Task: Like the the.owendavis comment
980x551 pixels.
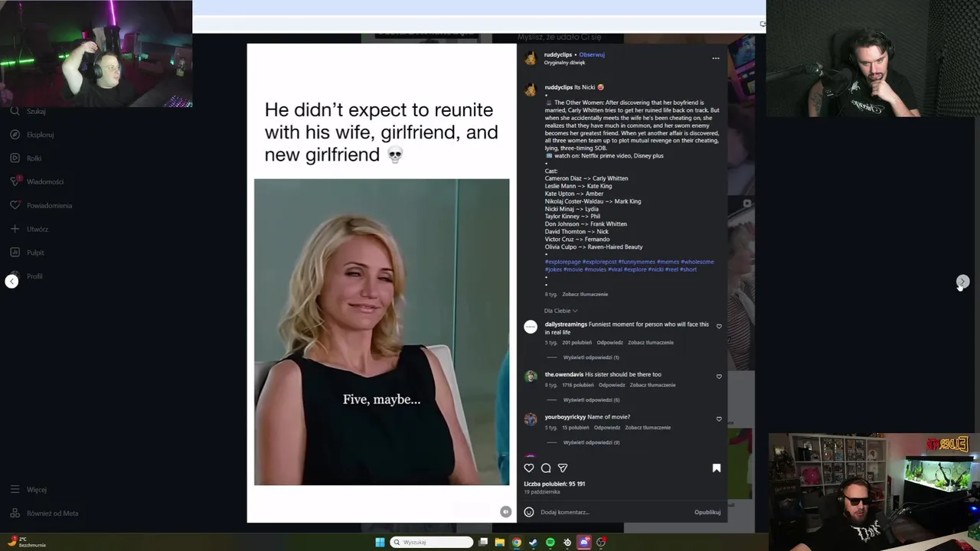Action: pos(719,377)
